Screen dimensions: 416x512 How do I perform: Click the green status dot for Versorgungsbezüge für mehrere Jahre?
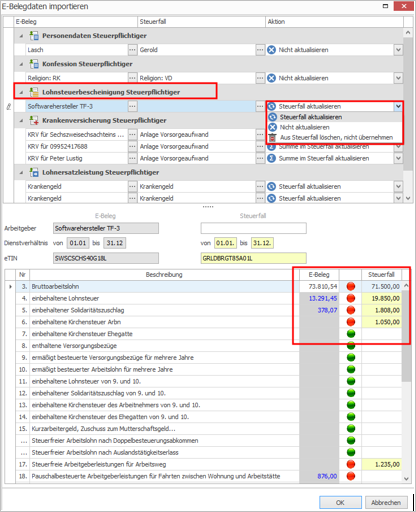click(351, 357)
